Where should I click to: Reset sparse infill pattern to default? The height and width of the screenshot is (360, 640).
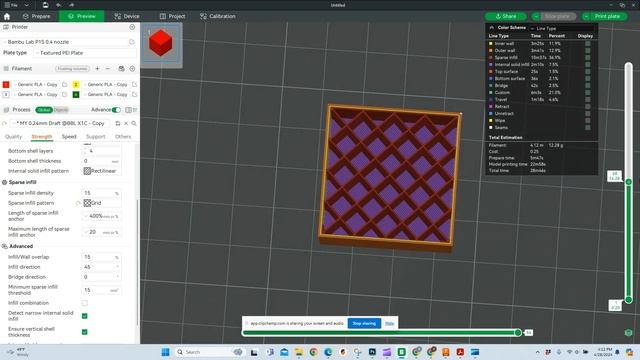[x=78, y=203]
